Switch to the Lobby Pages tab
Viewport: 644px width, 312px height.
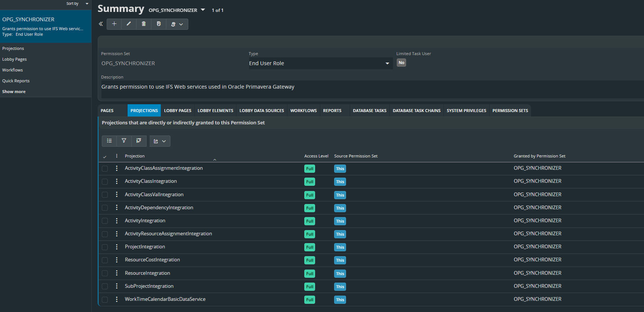(178, 111)
